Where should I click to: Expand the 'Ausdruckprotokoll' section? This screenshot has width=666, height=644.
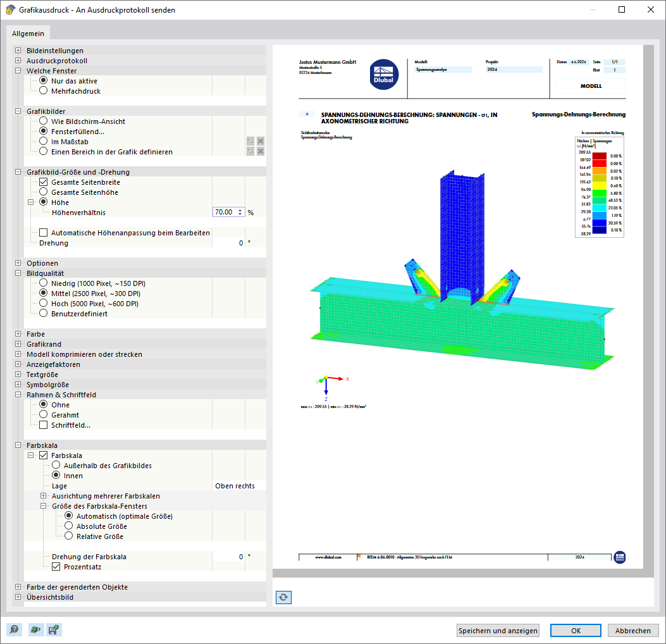18,60
